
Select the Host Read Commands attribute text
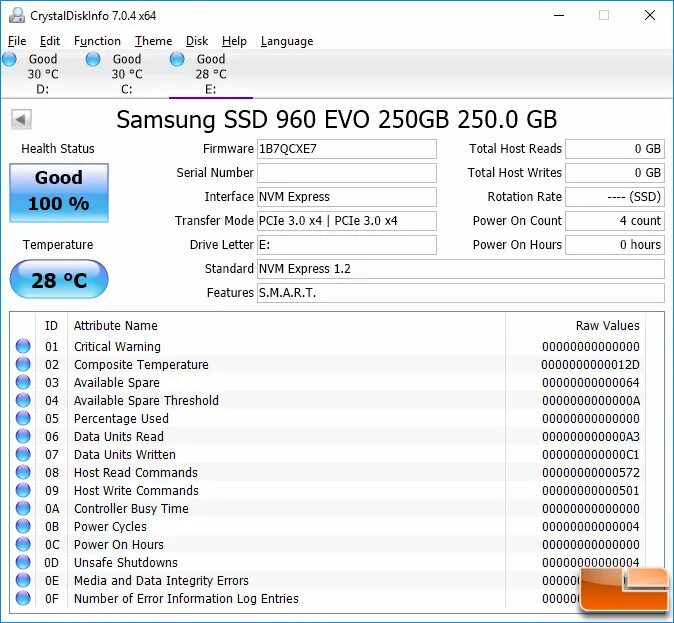136,473
